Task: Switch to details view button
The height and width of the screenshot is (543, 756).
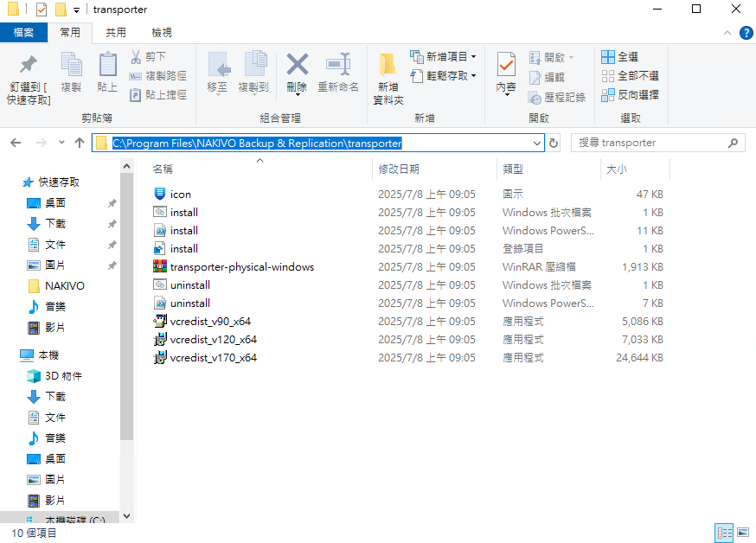Action: click(x=724, y=533)
